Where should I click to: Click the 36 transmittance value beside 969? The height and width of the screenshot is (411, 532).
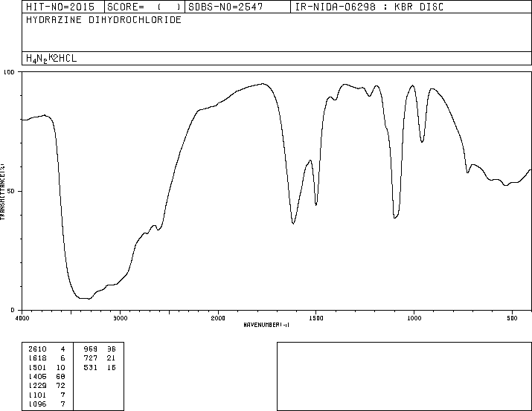[112, 349]
